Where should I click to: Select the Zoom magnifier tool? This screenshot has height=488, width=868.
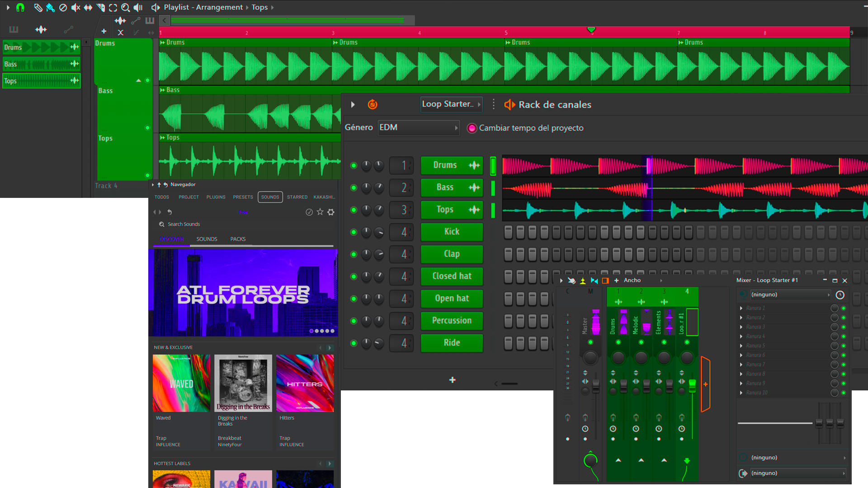click(125, 7)
